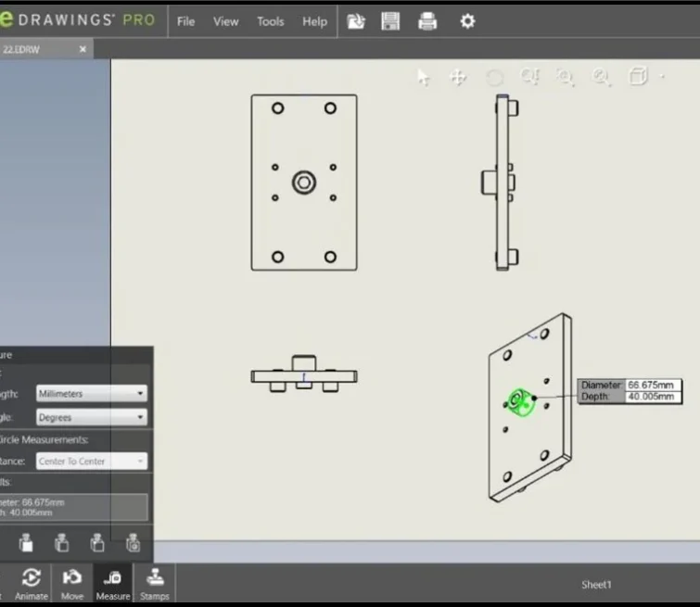Activate the Rotate tool

[494, 78]
